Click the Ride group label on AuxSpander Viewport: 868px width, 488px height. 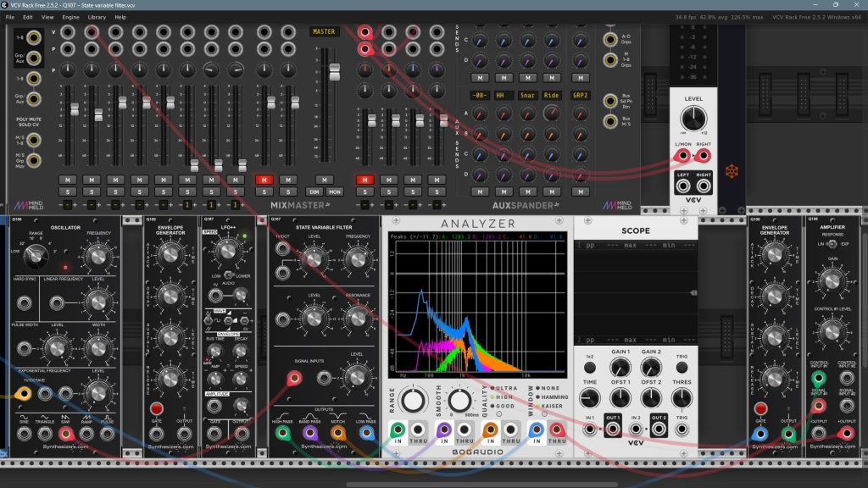551,95
